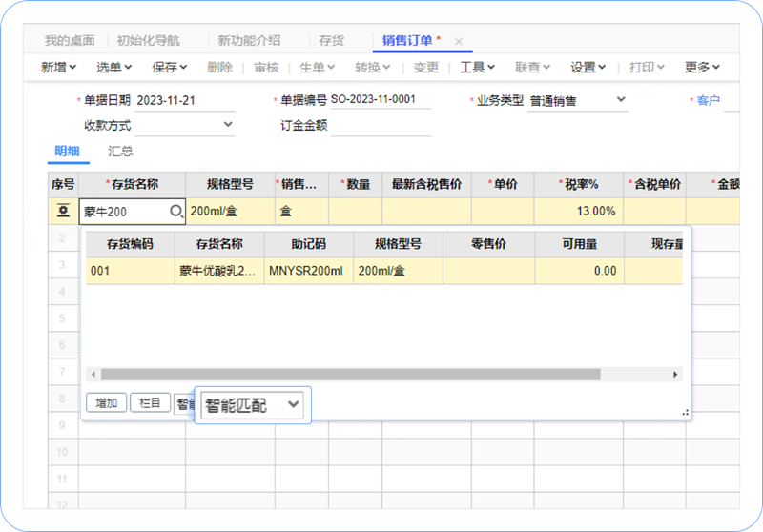Click the 增加 button in popup
Screen dimensions: 763x532
pos(106,403)
